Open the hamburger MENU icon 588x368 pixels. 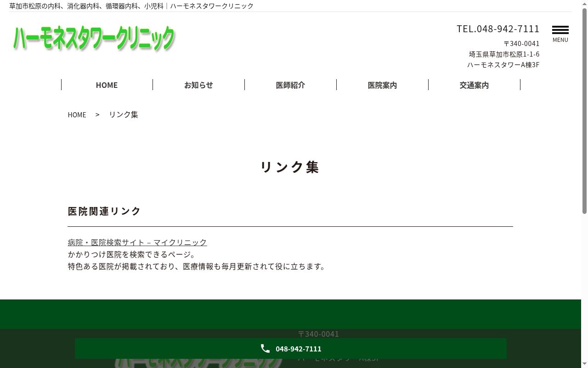tap(560, 34)
